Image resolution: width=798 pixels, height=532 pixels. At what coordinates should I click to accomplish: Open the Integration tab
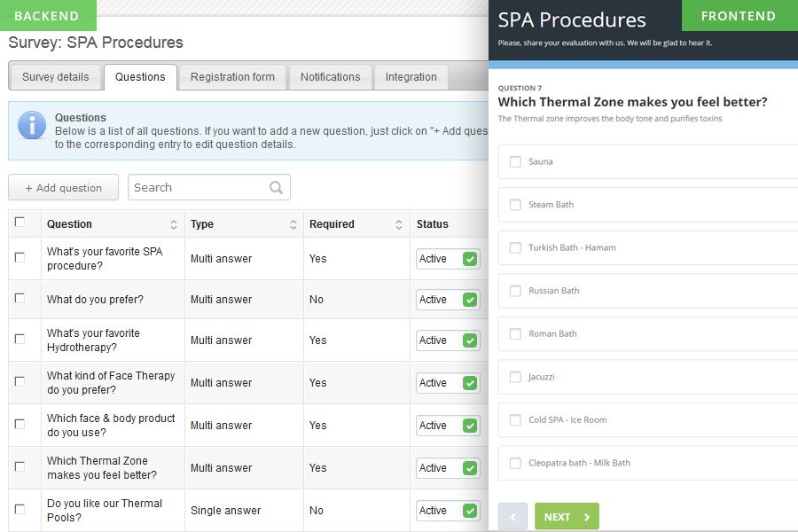pyautogui.click(x=411, y=77)
